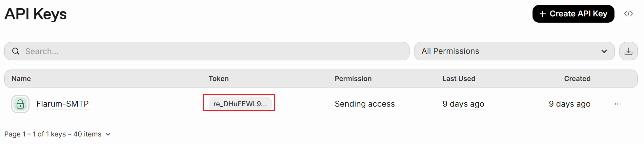644x144 pixels.
Task: Click the Token column header
Action: click(x=218, y=79)
